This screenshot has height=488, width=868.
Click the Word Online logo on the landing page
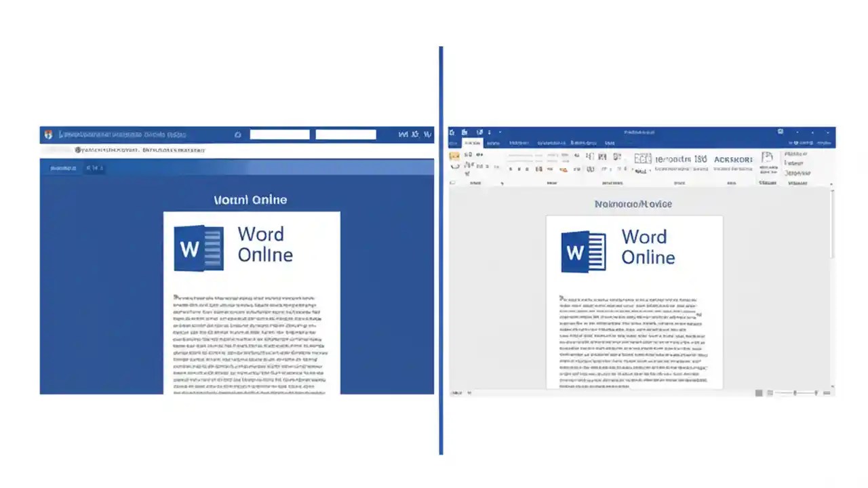(x=199, y=247)
